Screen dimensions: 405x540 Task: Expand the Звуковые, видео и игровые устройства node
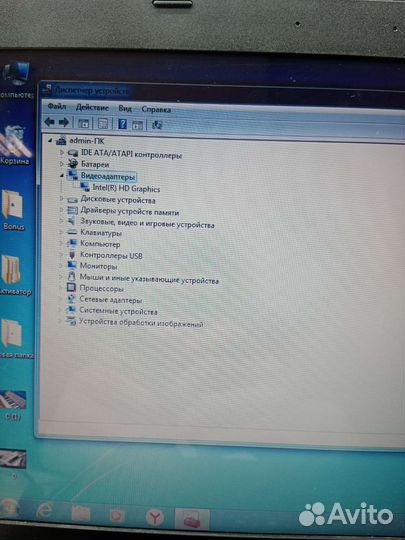tap(61, 221)
